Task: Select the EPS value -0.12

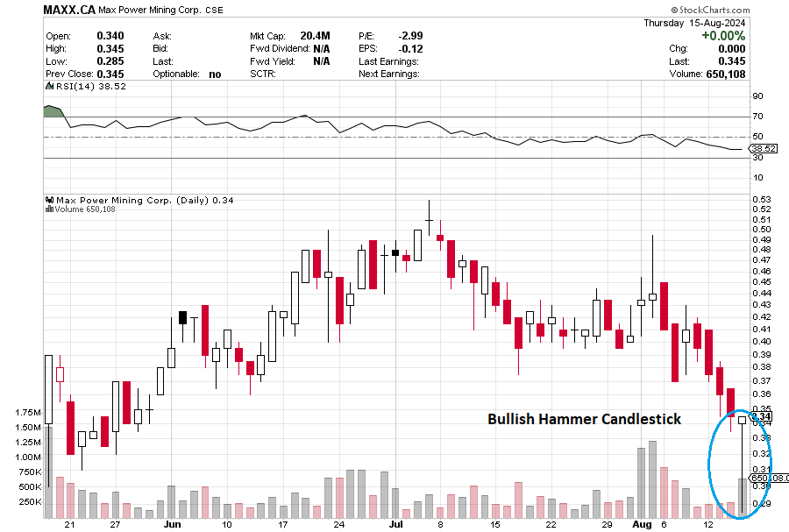Action: click(410, 49)
